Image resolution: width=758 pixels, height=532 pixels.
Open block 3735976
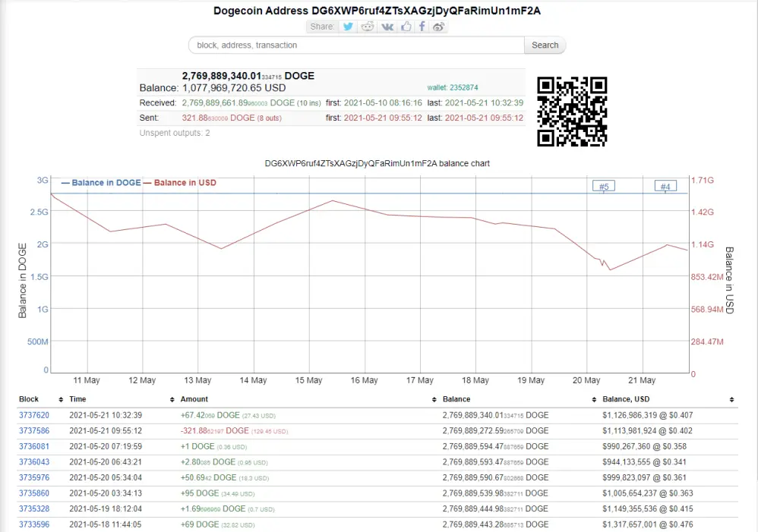pyautogui.click(x=34, y=477)
